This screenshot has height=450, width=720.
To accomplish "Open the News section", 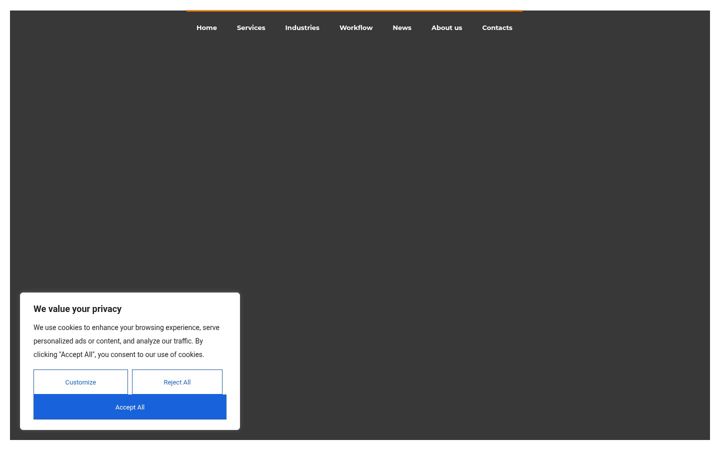I will point(402,28).
